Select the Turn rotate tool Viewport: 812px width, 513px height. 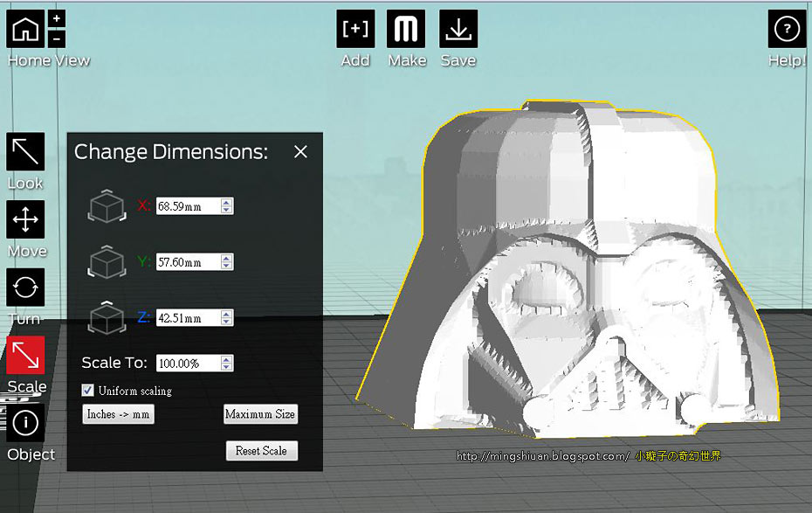click(25, 288)
